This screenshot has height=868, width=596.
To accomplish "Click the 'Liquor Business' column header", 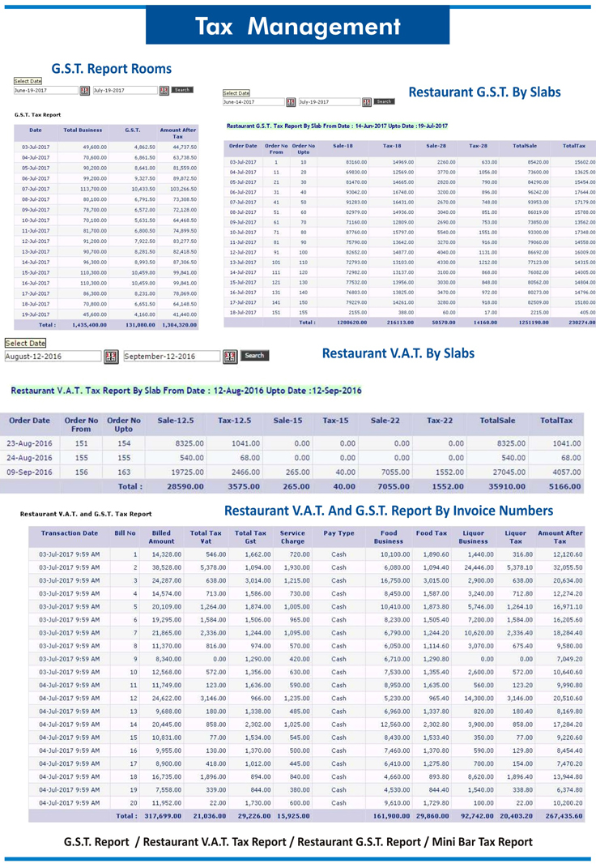I will (473, 537).
